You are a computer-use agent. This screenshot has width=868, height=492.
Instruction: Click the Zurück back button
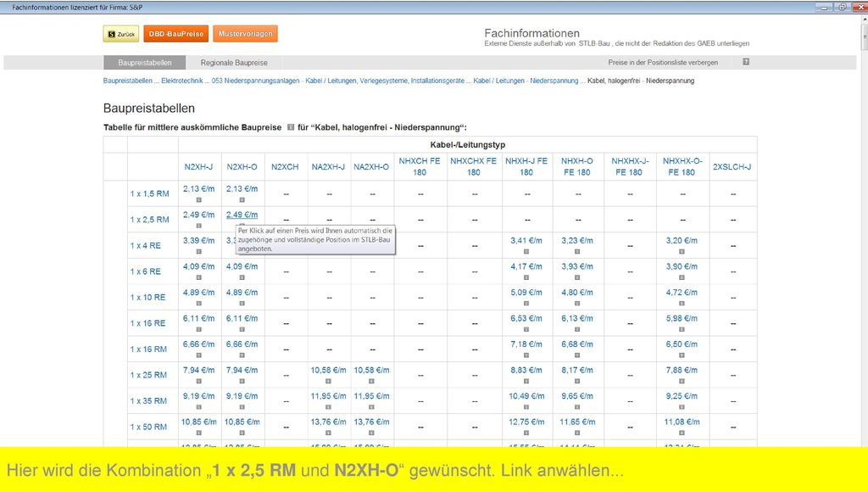click(120, 34)
